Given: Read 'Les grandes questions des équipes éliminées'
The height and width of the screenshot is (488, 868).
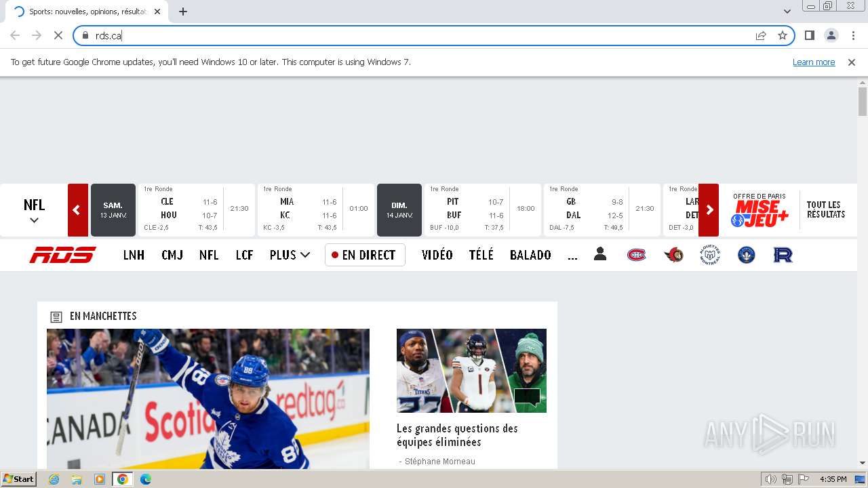Looking at the screenshot, I should pos(457,435).
